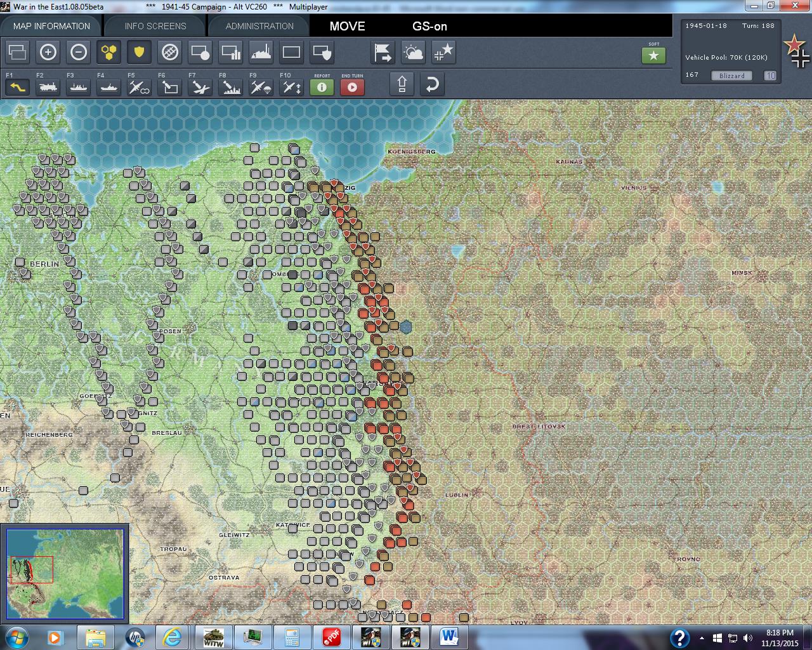Open Windows Start button
The image size is (812, 650).
click(15, 637)
